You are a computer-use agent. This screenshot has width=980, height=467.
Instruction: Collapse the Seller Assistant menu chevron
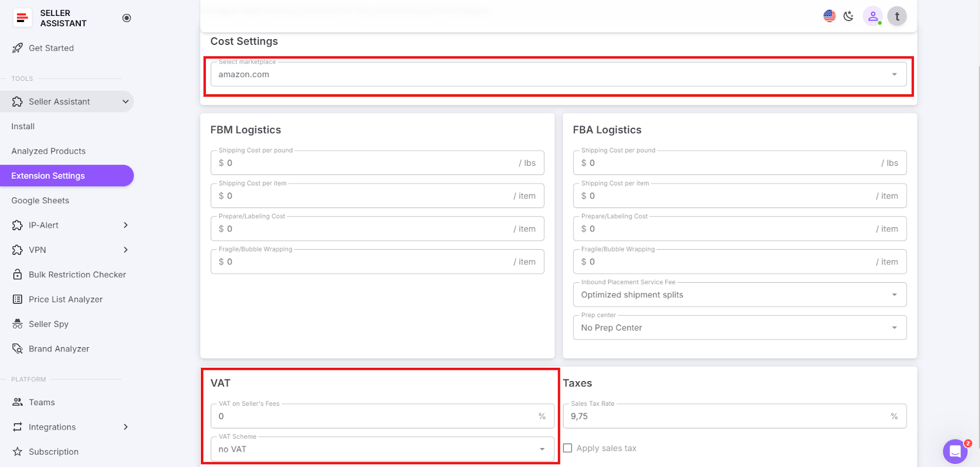[x=126, y=102]
